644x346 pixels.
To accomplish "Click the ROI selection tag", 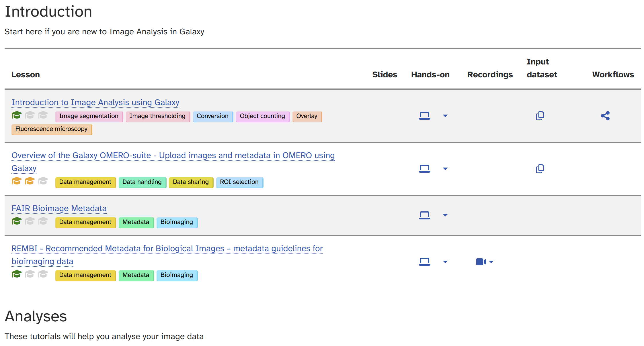I will coord(239,182).
